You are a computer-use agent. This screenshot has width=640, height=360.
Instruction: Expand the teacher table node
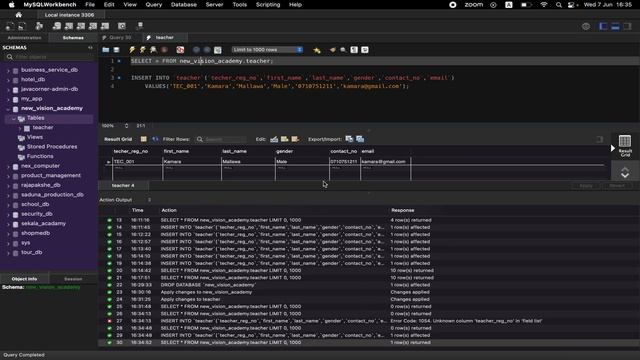pyautogui.click(x=20, y=128)
